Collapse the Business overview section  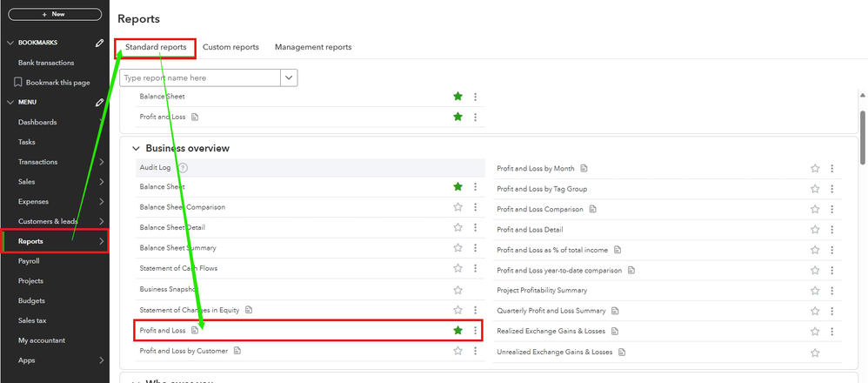[136, 149]
